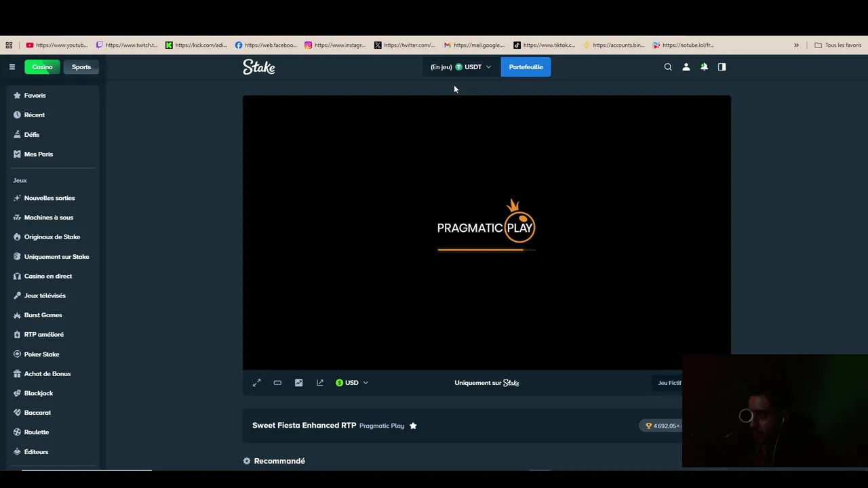Switch to the Sports tab

81,67
